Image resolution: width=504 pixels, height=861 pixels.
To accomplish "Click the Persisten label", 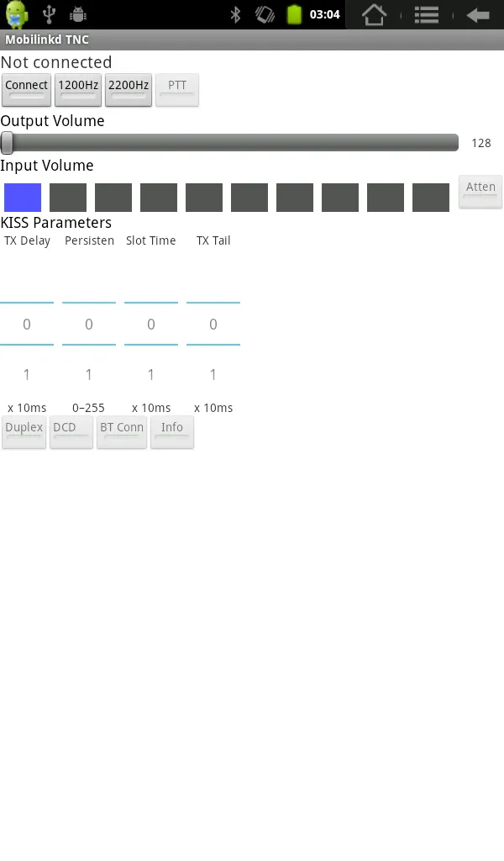I will (89, 240).
